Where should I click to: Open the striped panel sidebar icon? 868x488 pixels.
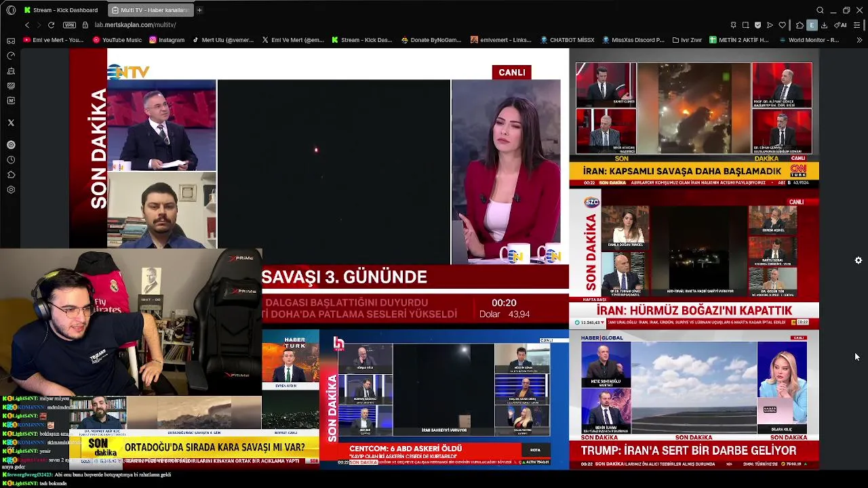click(x=11, y=85)
